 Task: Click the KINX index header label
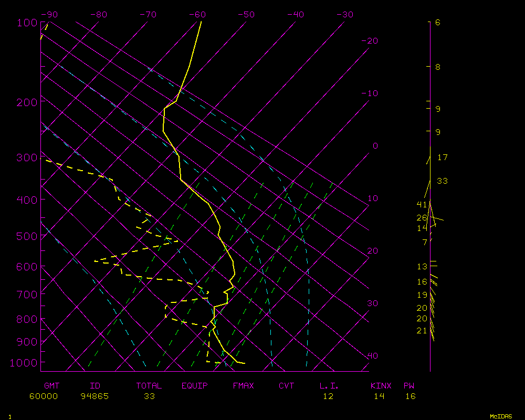[381, 386]
